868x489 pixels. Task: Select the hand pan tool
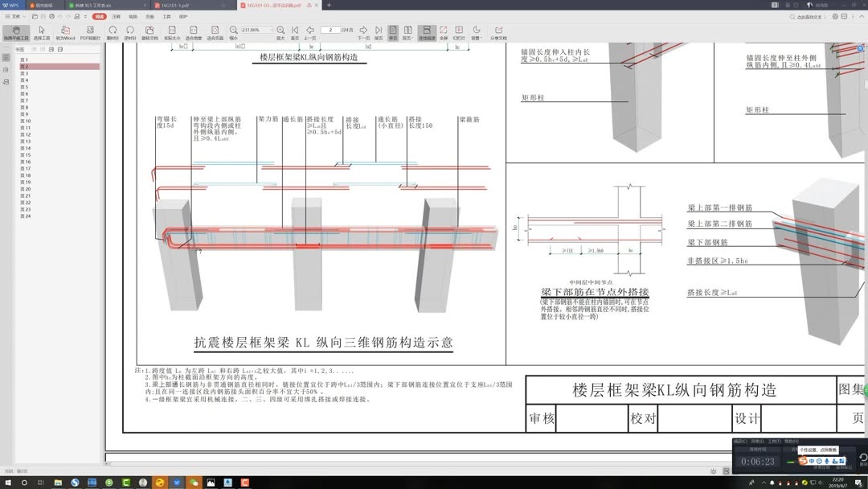(x=16, y=32)
